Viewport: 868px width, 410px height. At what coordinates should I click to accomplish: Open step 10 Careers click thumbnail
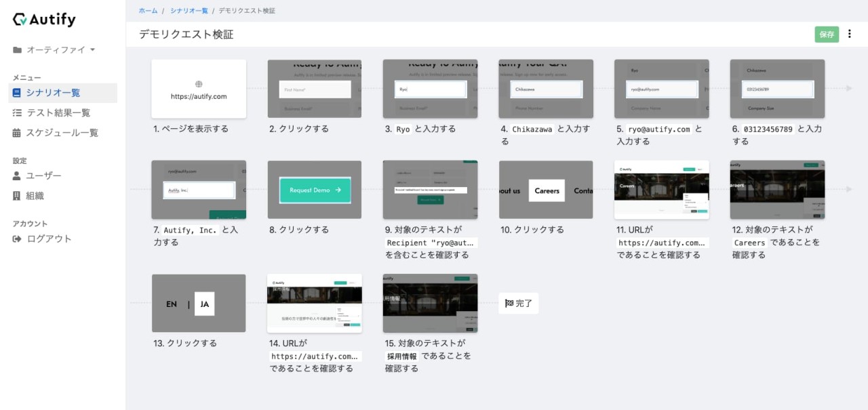(546, 190)
